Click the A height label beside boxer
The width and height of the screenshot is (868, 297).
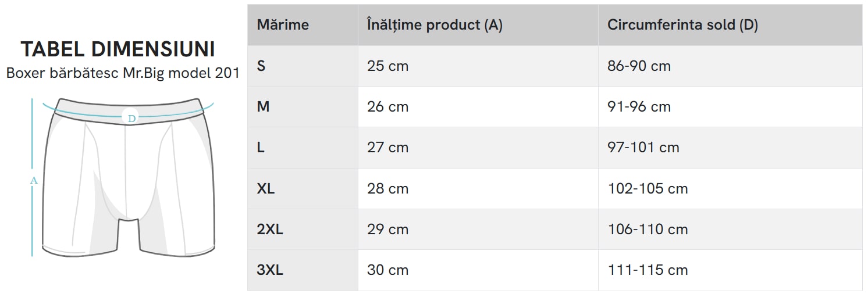pos(34,181)
